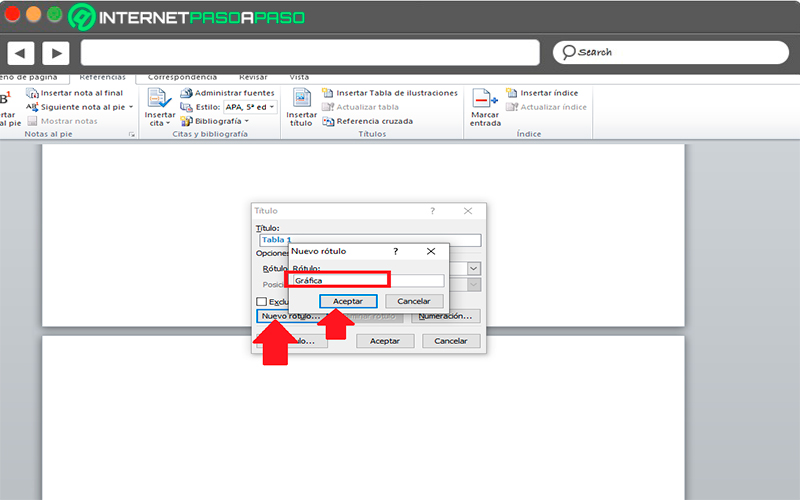Click the browser back arrow button
The height and width of the screenshot is (500, 800).
pos(20,53)
